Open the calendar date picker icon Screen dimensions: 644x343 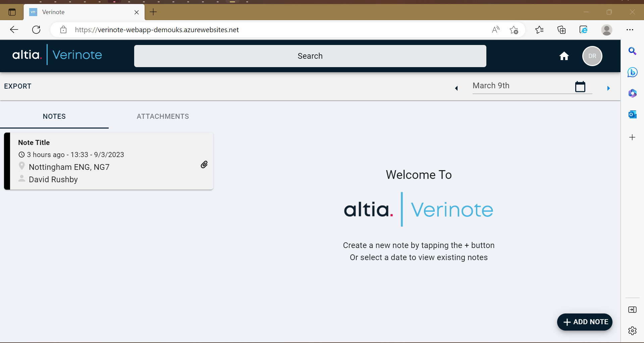click(x=580, y=87)
